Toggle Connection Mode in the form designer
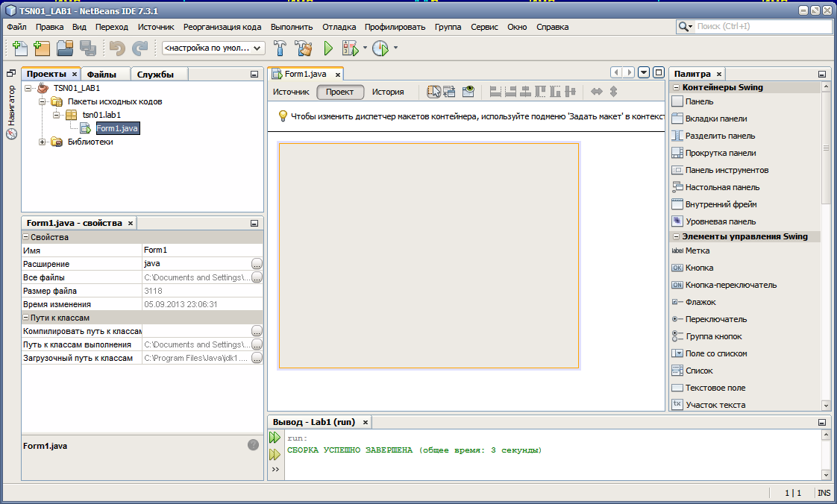Viewport: 837px width, 504px height. point(449,92)
